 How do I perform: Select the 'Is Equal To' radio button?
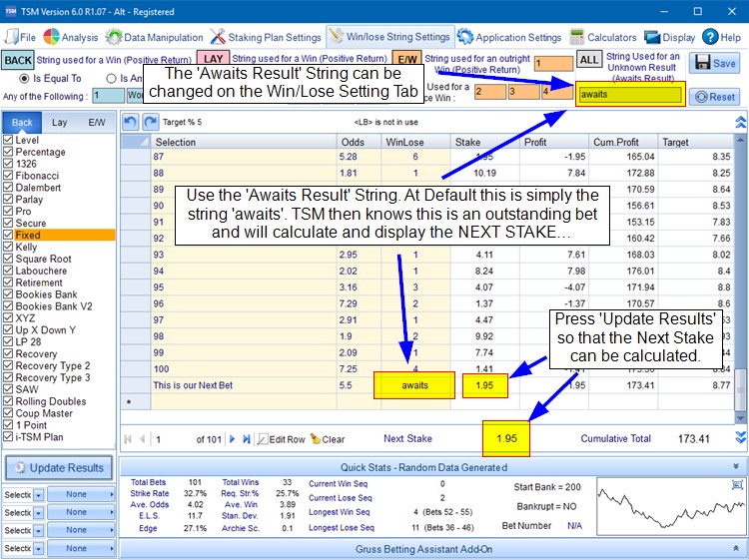point(24,78)
